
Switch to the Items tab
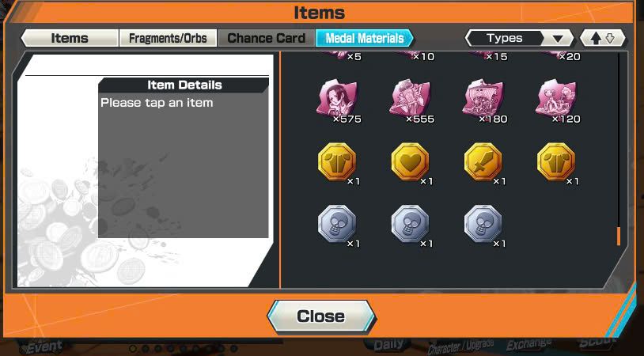70,38
